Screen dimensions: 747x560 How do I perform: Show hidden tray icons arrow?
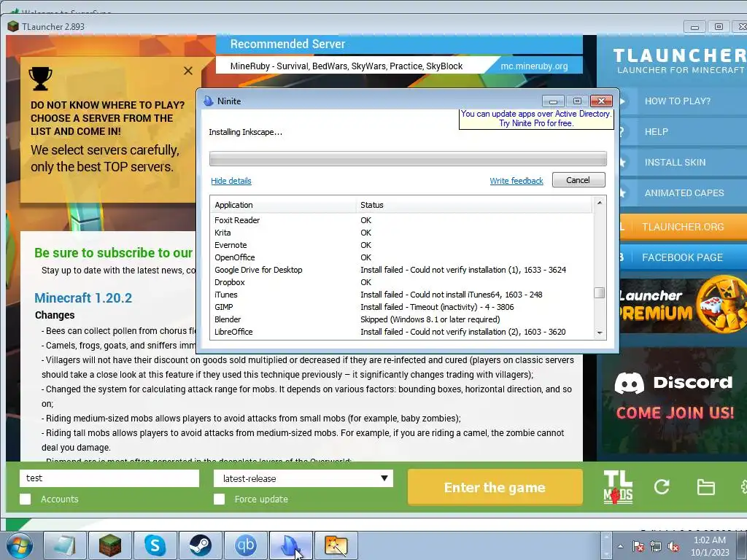click(620, 546)
